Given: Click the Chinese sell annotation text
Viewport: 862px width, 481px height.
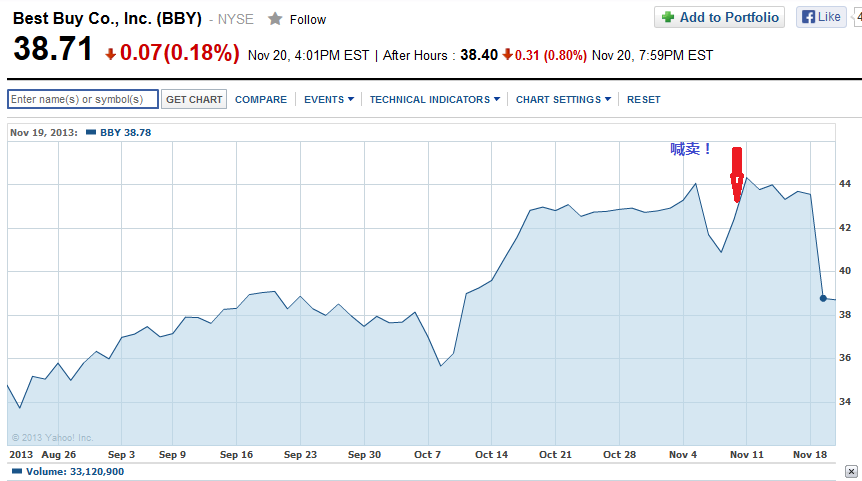Looking at the screenshot, I should point(690,149).
